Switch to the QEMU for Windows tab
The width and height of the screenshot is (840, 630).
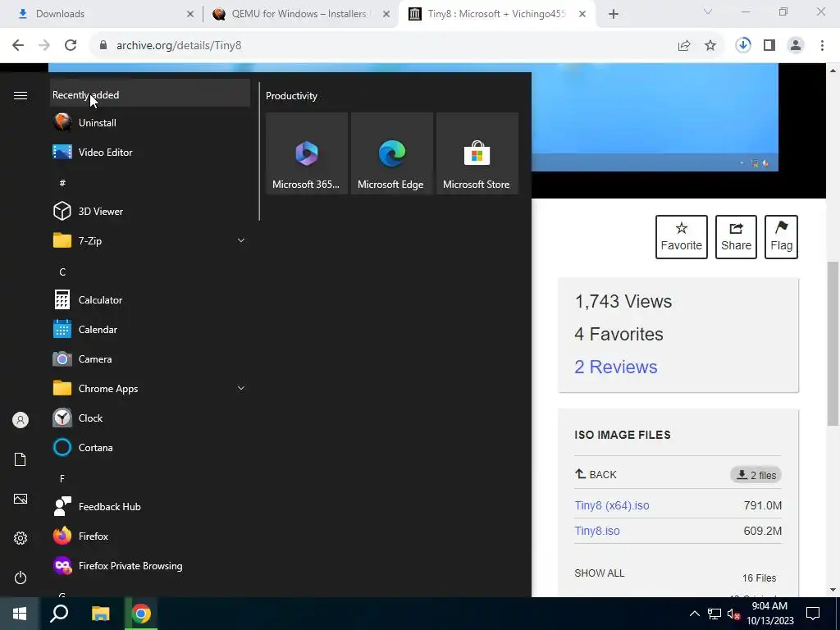click(x=301, y=14)
